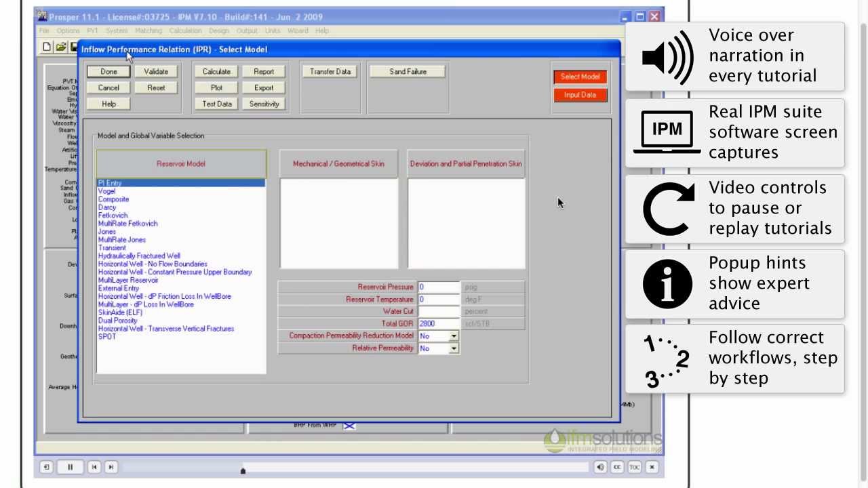Click the Plot button
The image size is (868, 488).
(216, 87)
